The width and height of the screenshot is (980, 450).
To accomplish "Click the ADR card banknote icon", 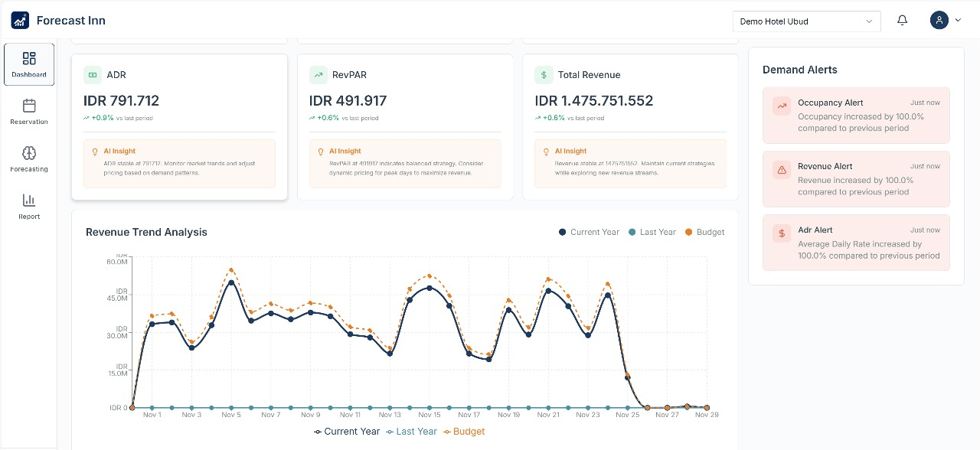I will (93, 75).
